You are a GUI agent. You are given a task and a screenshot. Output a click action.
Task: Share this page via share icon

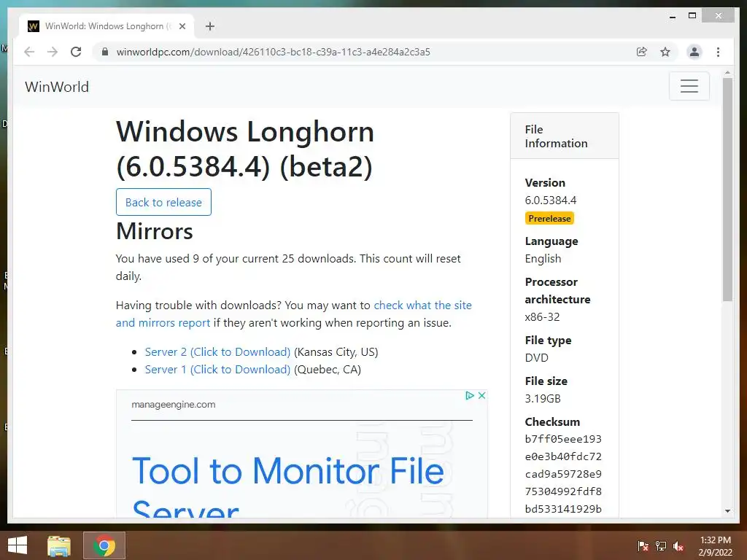point(642,52)
